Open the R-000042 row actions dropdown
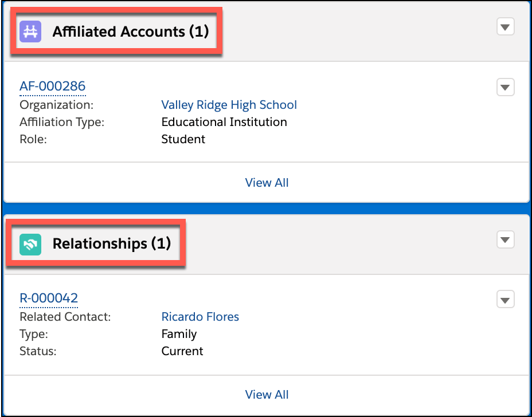The image size is (532, 417). tap(506, 300)
